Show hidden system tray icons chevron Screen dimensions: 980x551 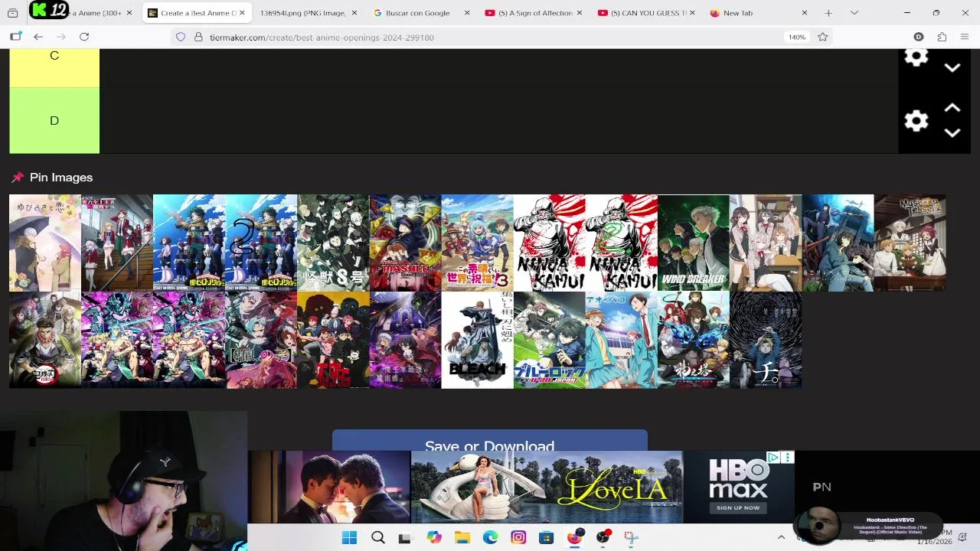781,537
